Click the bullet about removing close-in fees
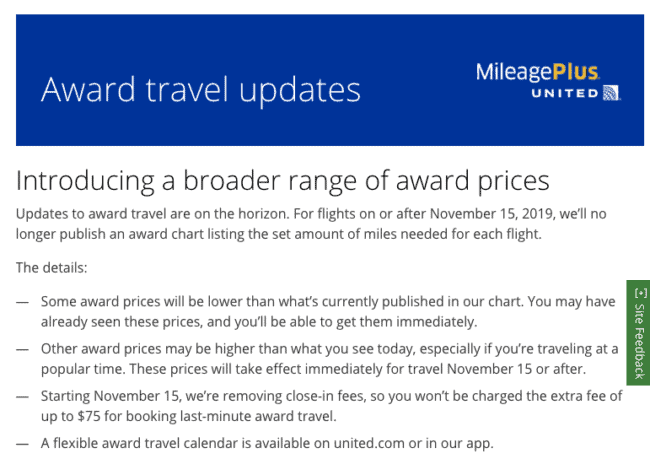Viewport: 650px width, 475px height. coord(331,406)
